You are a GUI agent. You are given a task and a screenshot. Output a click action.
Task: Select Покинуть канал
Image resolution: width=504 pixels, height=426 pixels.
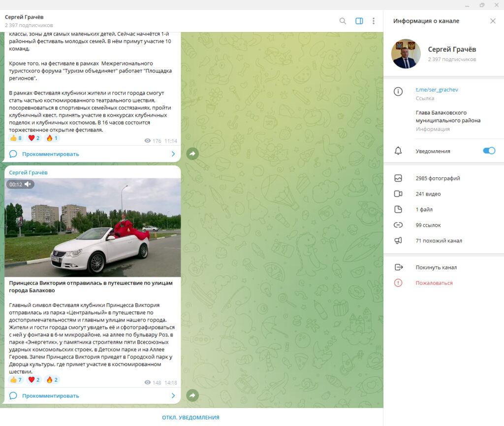click(436, 267)
